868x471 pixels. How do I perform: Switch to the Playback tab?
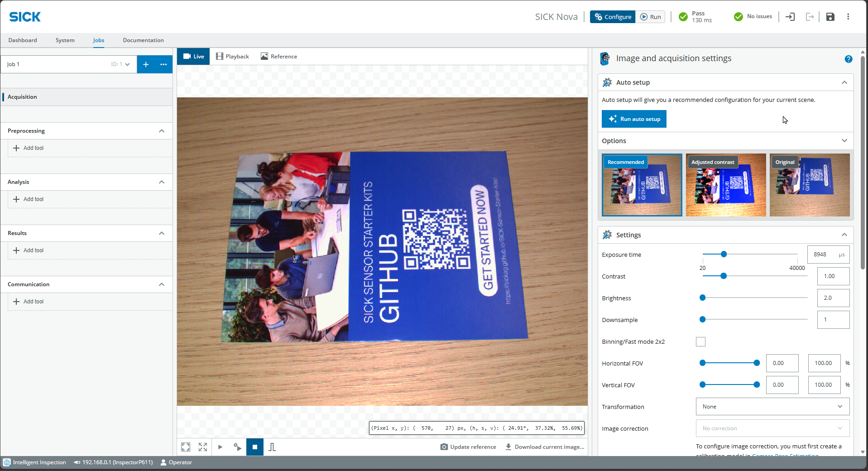coord(232,57)
